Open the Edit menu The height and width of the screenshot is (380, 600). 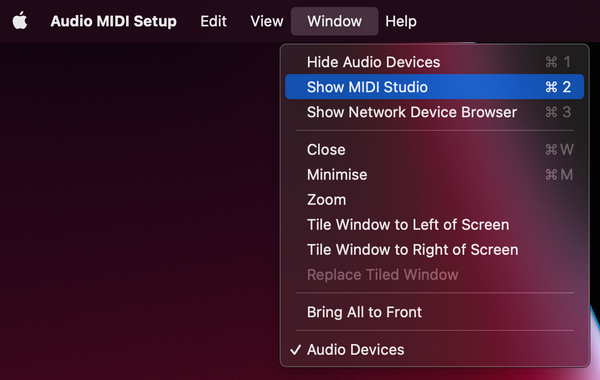(x=214, y=21)
